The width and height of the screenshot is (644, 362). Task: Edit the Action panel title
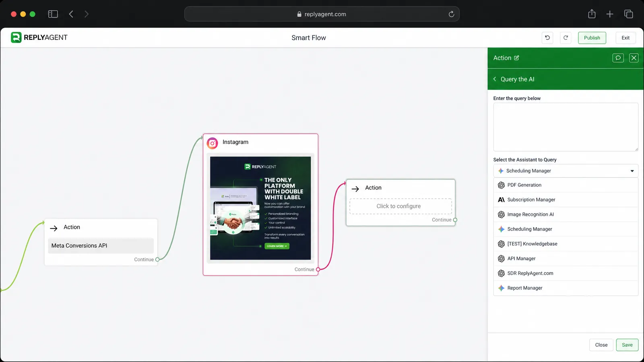[x=516, y=58]
